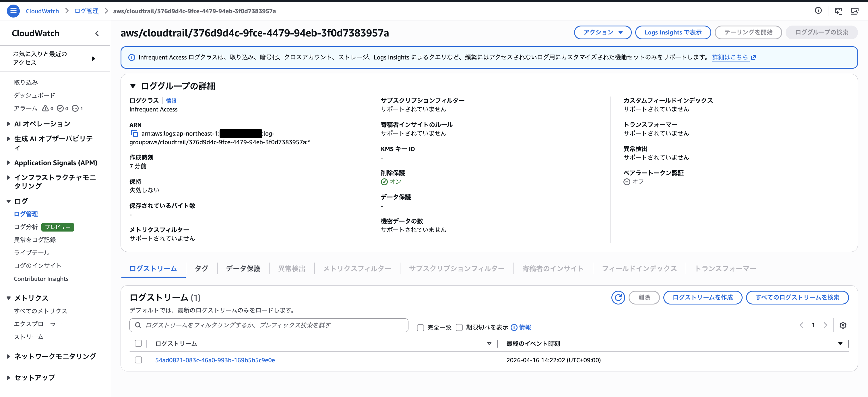Image resolution: width=868 pixels, height=397 pixels.
Task: Go to the previous page of log streams
Action: [x=801, y=325]
